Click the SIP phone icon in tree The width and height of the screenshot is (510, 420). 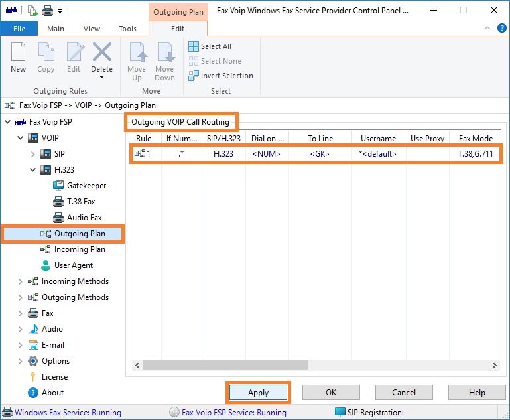coord(46,154)
